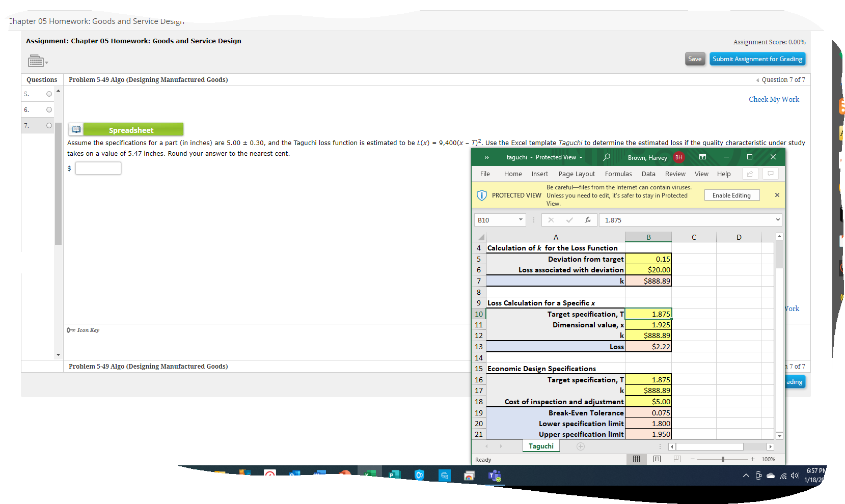Select the Taguchi sheet tab
Screen dimensions: 845x504
pos(541,446)
